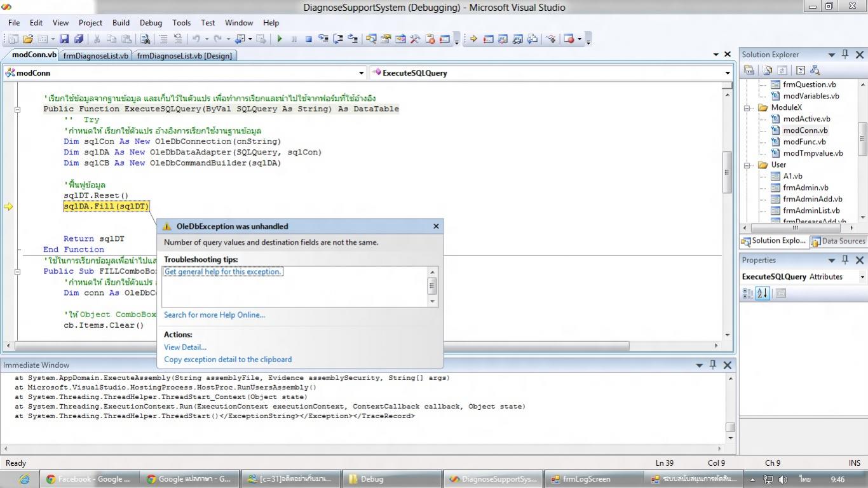Open the Debug menu
Image resolution: width=868 pixels, height=488 pixels.
pos(151,22)
